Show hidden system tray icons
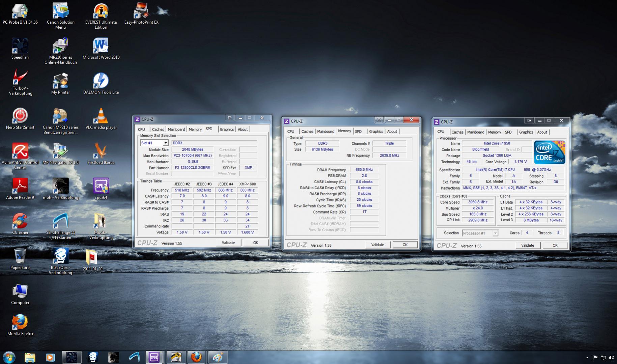This screenshot has height=364, width=617. tap(587, 358)
